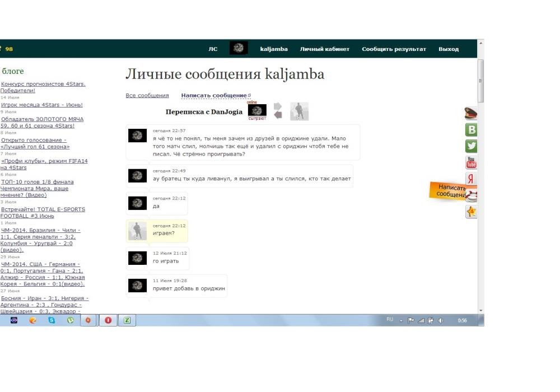Click Выход to log out
The width and height of the screenshot is (560, 392).
click(x=448, y=49)
